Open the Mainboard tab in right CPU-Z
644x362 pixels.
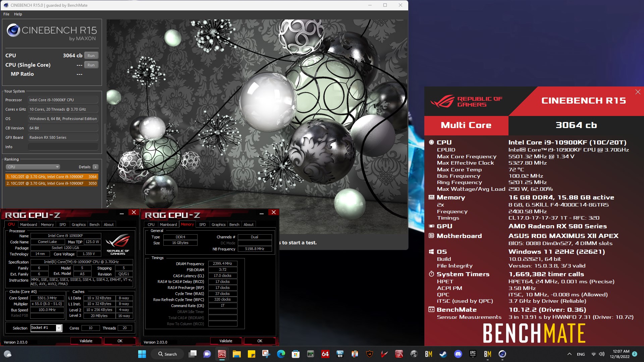168,225
